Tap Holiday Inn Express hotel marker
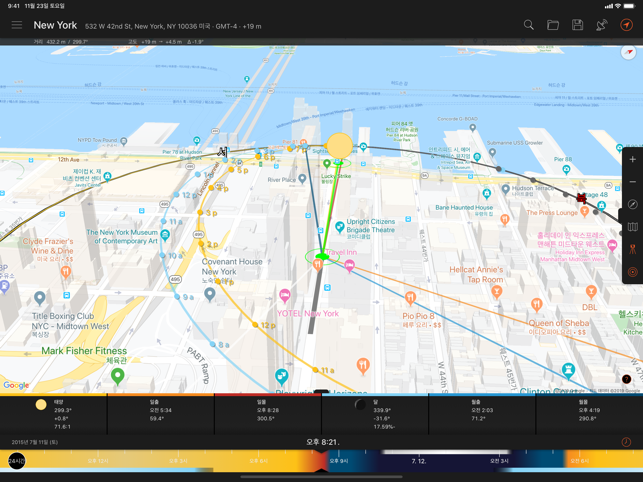643x482 pixels. [612, 246]
